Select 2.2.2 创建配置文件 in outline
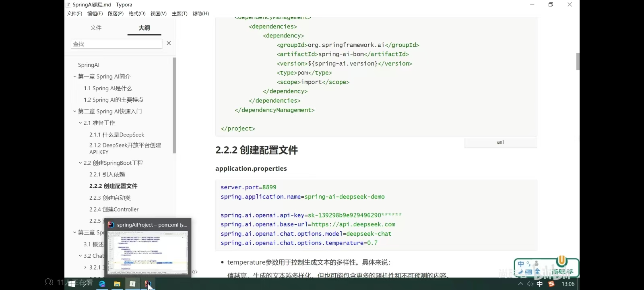This screenshot has width=644, height=290. tap(113, 186)
